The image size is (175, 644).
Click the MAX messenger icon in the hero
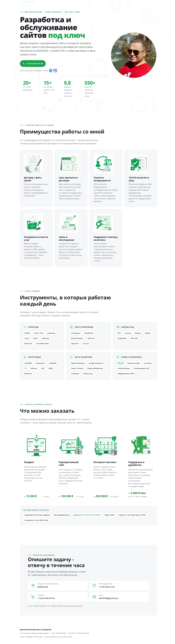55,70
